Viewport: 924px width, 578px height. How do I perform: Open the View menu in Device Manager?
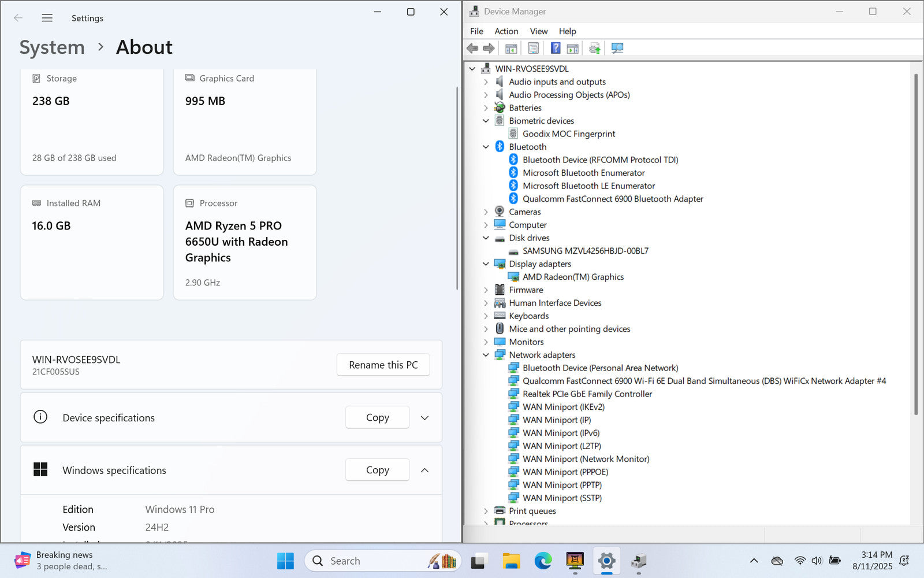click(x=538, y=31)
